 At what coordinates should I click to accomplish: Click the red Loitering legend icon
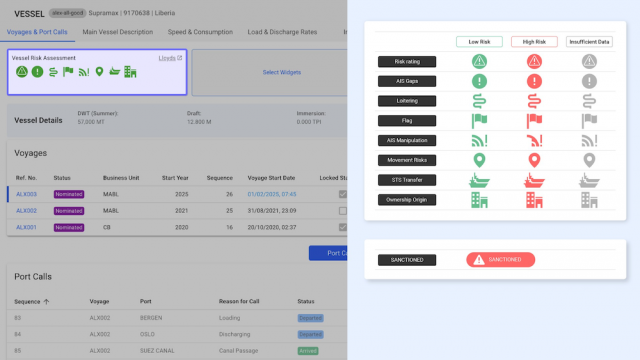pos(534,101)
